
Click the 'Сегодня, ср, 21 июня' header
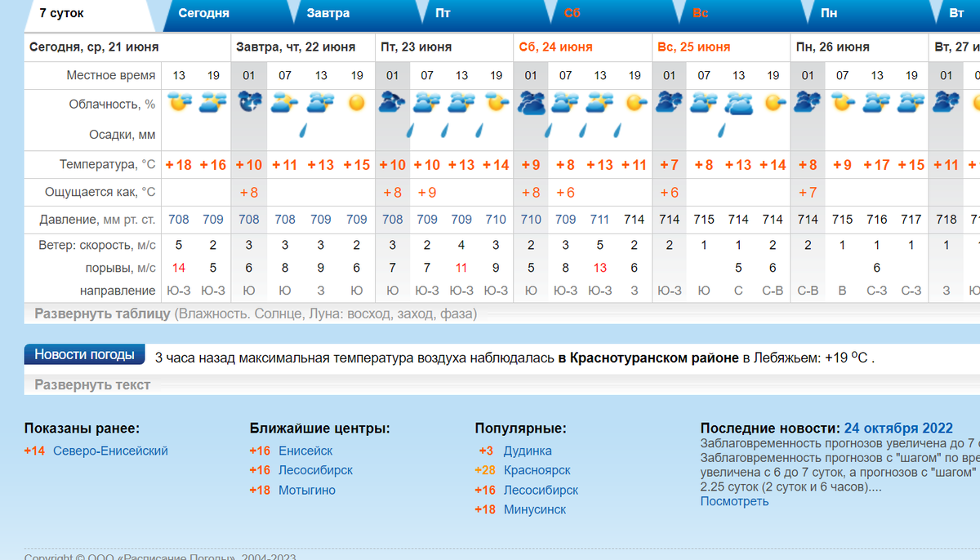[x=94, y=47]
